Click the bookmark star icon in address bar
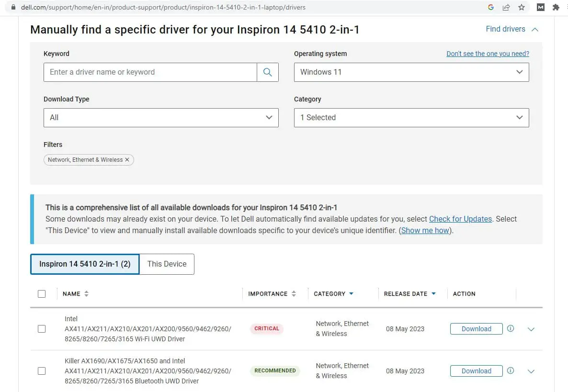Viewport: 568px width, 392px height. click(522, 7)
